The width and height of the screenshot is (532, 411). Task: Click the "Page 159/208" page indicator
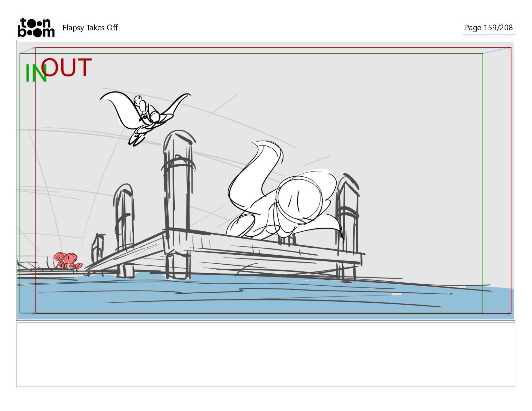pyautogui.click(x=488, y=27)
